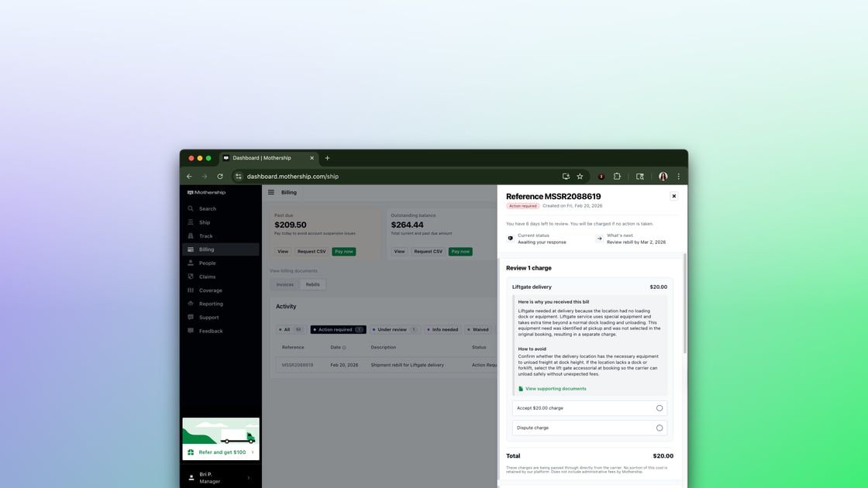Switch to the Rebills tab
Image resolution: width=868 pixels, height=488 pixels.
point(313,284)
